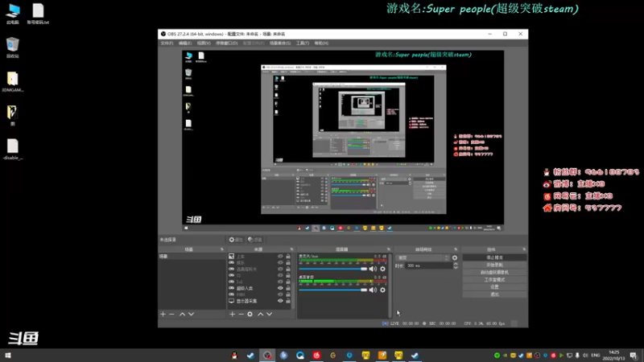Open 设置 in the controls panel

pos(494,287)
